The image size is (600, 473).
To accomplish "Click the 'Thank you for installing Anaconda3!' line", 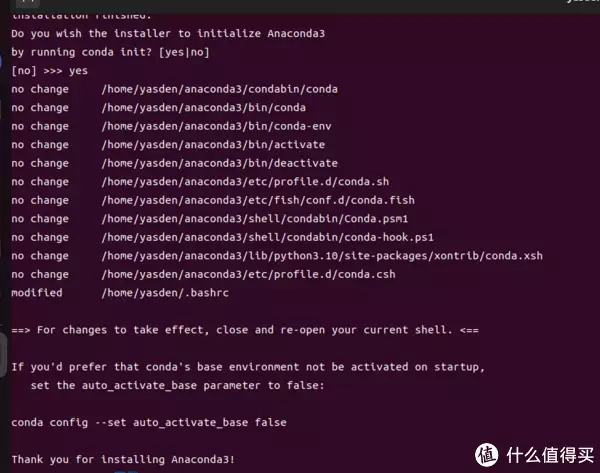I will (x=123, y=459).
